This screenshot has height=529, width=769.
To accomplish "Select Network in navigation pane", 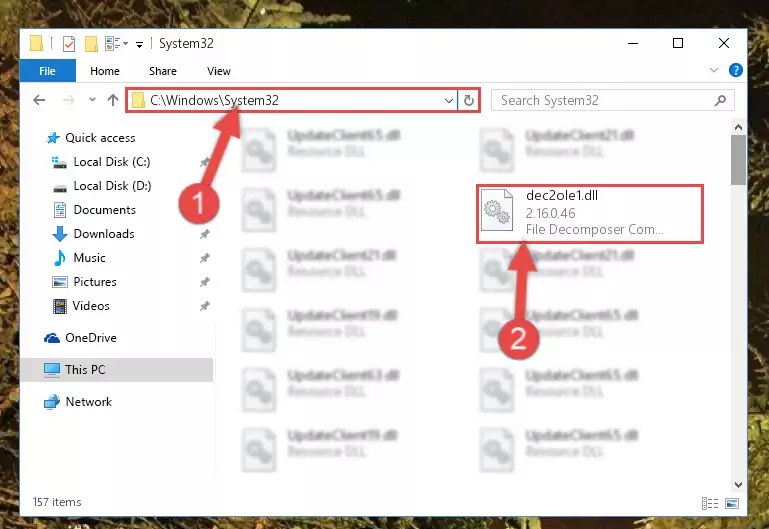I will click(x=88, y=402).
